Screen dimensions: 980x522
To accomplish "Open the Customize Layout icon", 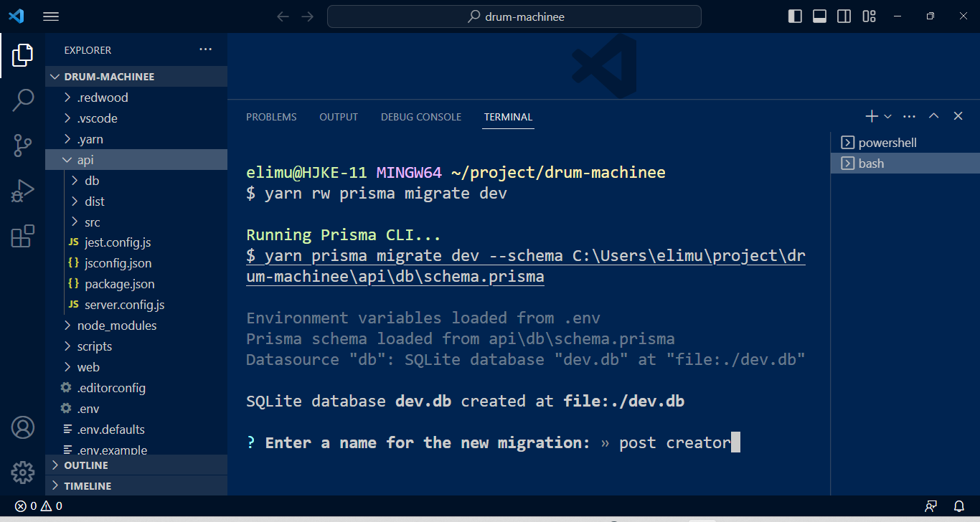I will (x=870, y=16).
